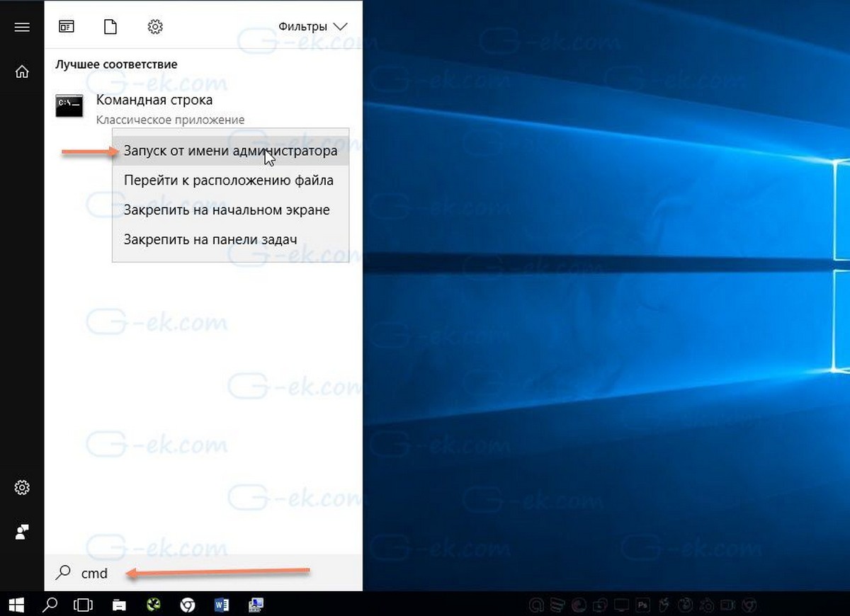Click the Command Prompt black icon

coord(69,105)
